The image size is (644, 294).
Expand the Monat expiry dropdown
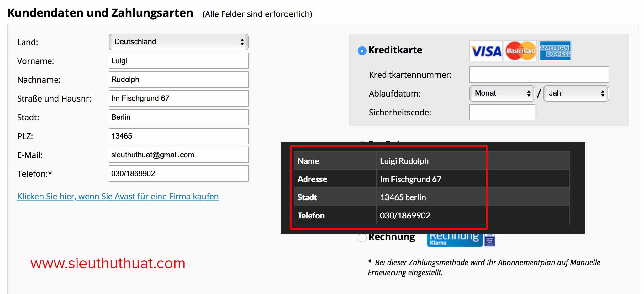pyautogui.click(x=502, y=93)
